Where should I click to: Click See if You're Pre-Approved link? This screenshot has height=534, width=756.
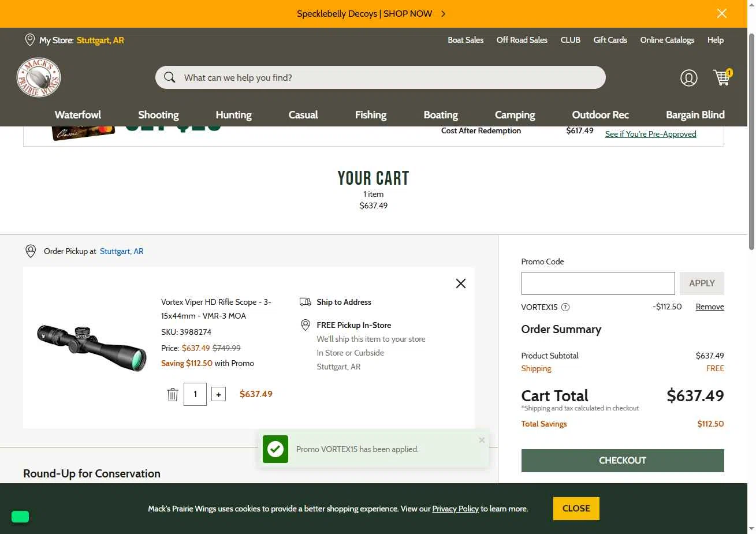[650, 134]
